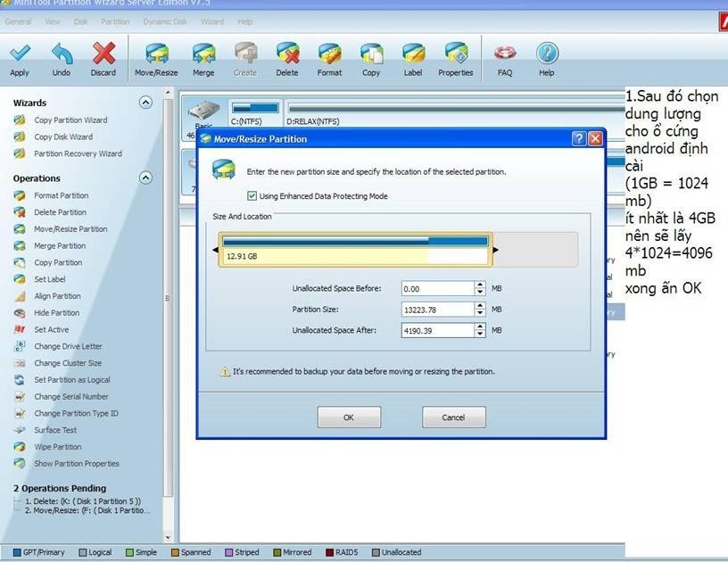Confirm resize with OK button
This screenshot has height=562, width=728.
tap(349, 417)
